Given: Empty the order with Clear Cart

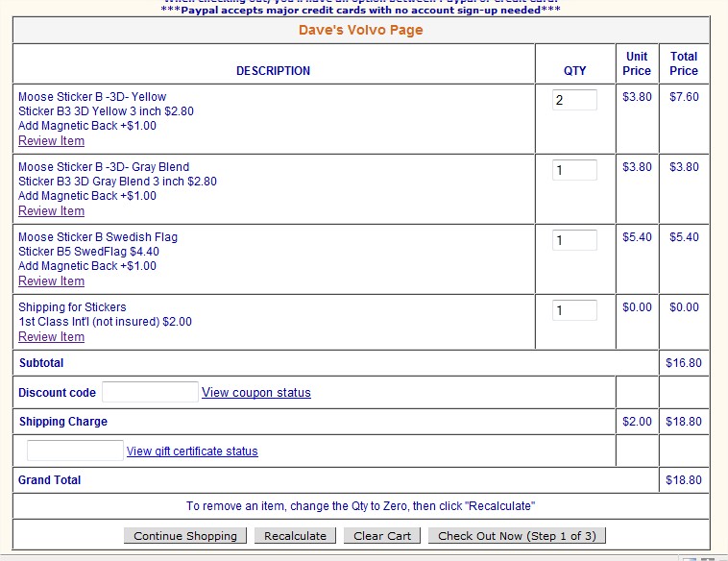Looking at the screenshot, I should coord(382,536).
